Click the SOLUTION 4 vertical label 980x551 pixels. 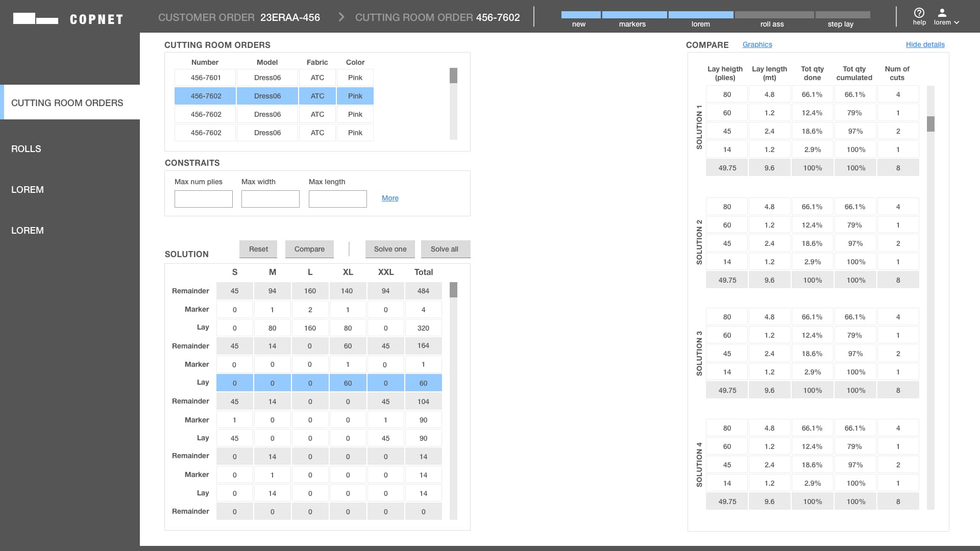click(699, 465)
